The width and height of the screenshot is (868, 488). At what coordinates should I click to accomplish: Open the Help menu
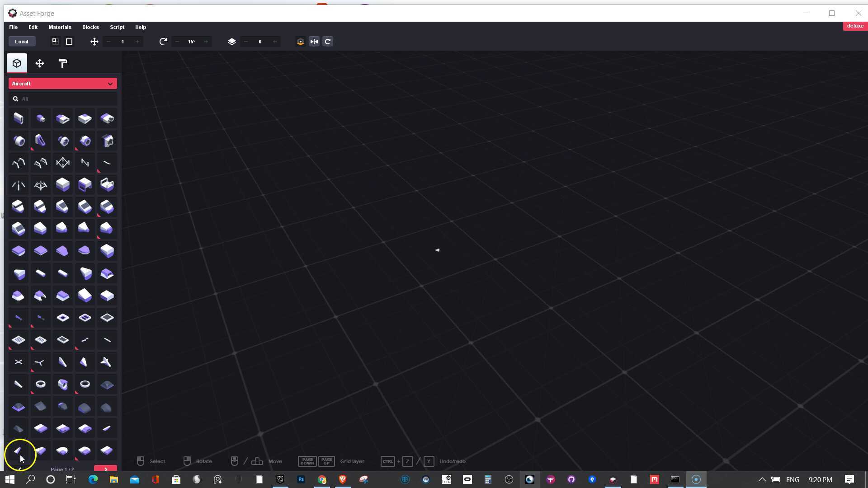(141, 27)
